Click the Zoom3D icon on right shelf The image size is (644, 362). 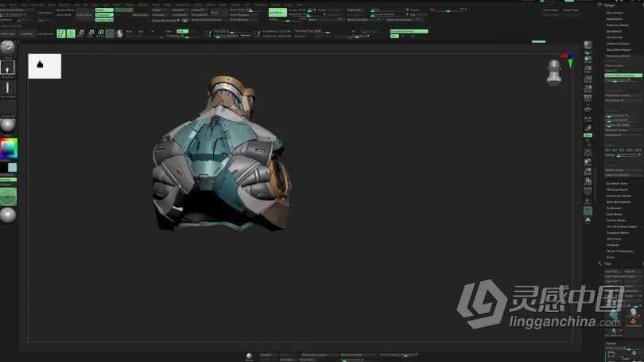tap(588, 171)
